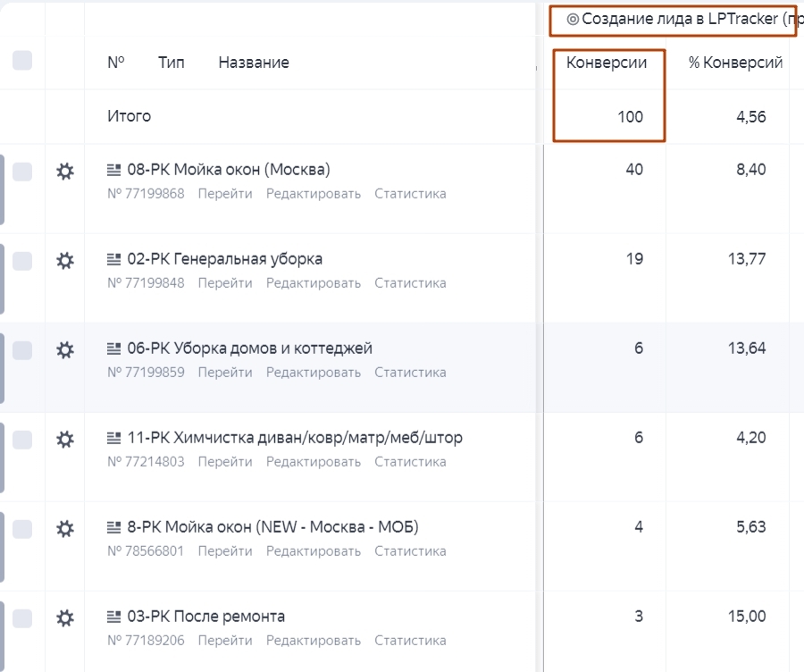804x672 pixels.
Task: Click the Тип column header
Action: point(172,63)
